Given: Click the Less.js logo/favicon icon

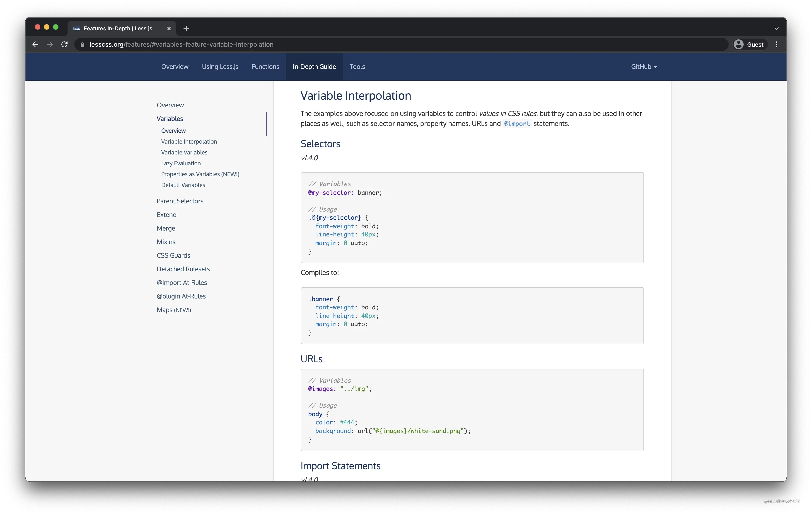Looking at the screenshot, I should (76, 28).
